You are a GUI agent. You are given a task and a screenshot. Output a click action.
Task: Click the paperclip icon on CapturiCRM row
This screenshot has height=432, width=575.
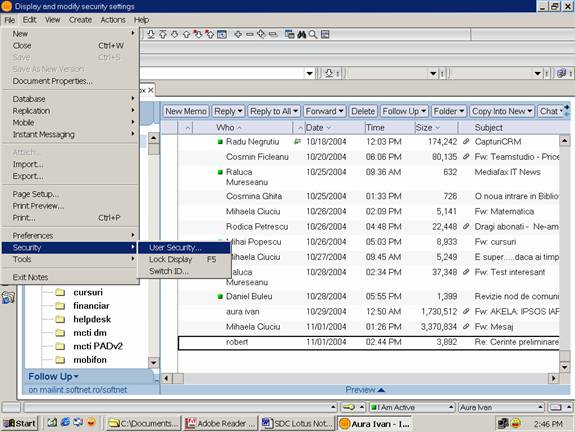[466, 142]
